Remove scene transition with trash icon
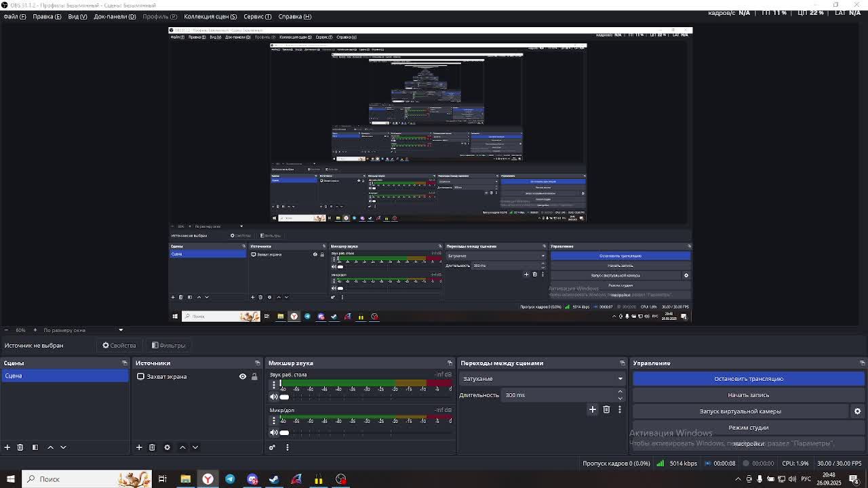The width and height of the screenshot is (868, 488). [x=606, y=409]
